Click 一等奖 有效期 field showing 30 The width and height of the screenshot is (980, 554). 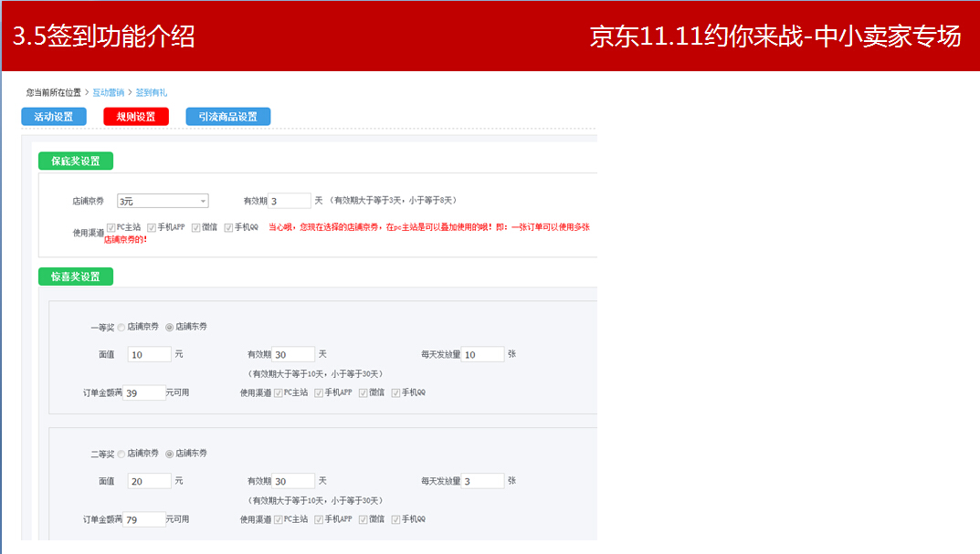293,355
